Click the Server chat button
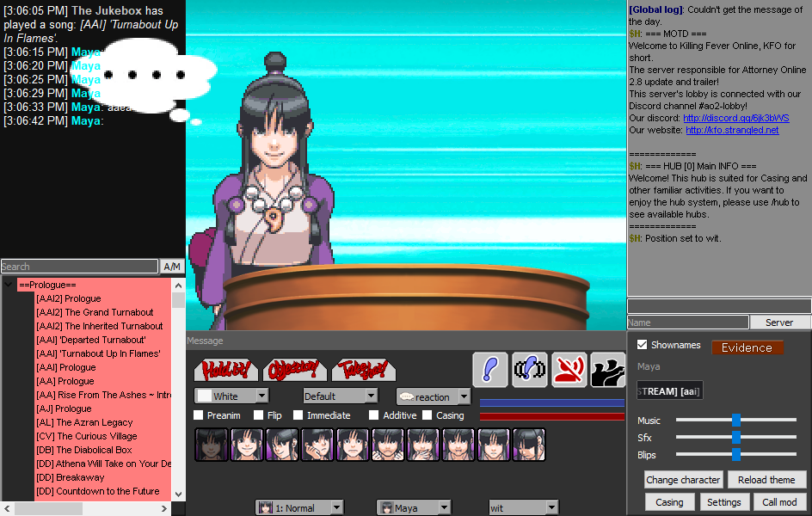This screenshot has width=812, height=516. 779,322
